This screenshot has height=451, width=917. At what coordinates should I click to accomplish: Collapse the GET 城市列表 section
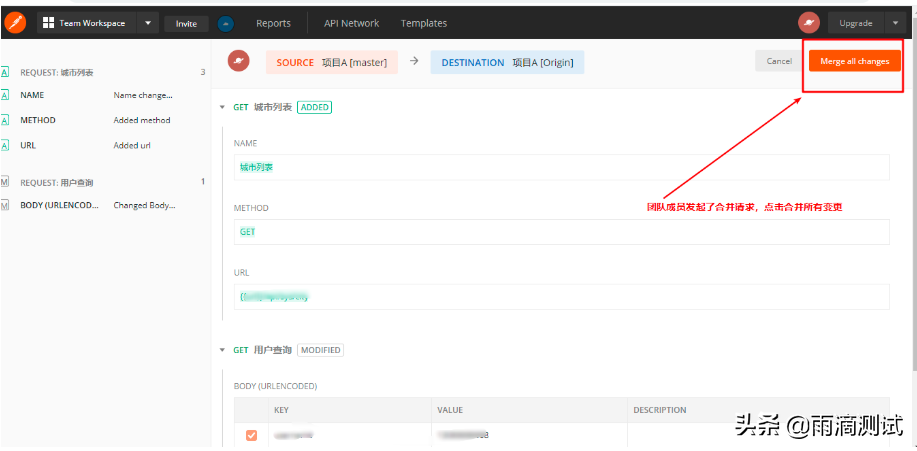tap(222, 107)
